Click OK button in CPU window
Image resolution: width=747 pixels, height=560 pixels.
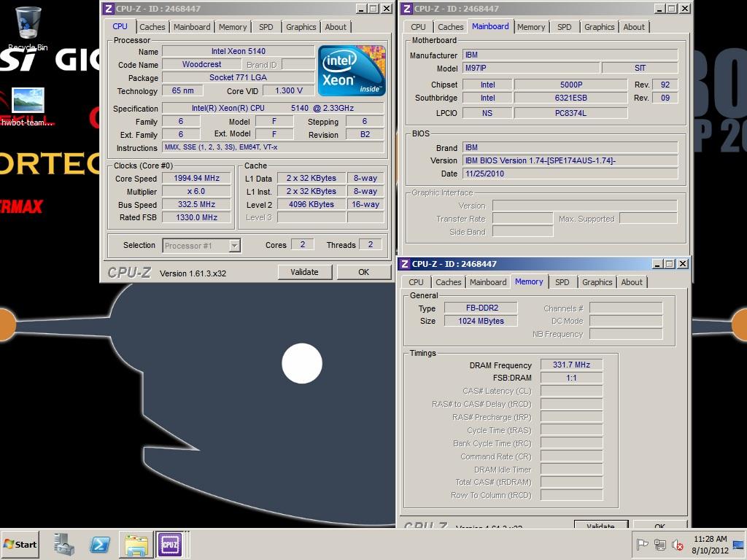click(x=363, y=272)
